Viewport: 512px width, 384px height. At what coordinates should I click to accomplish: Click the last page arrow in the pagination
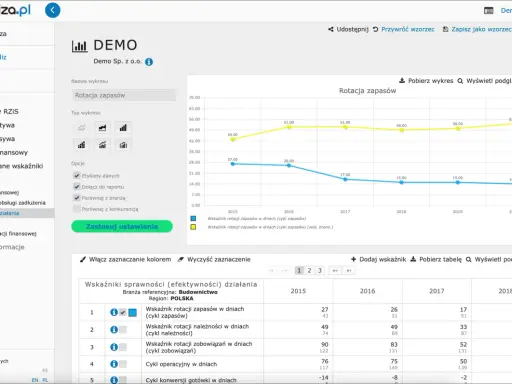pos(349,270)
